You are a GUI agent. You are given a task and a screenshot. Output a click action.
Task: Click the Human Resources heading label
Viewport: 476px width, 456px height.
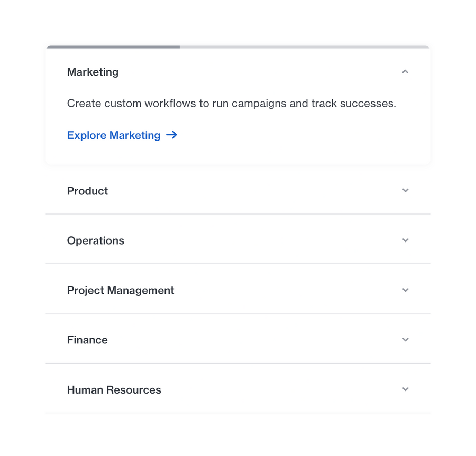(x=114, y=390)
